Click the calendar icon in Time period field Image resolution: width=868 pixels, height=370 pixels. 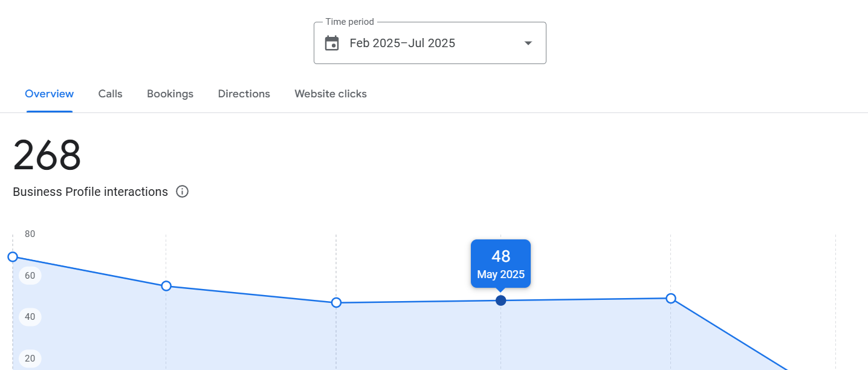(x=332, y=43)
